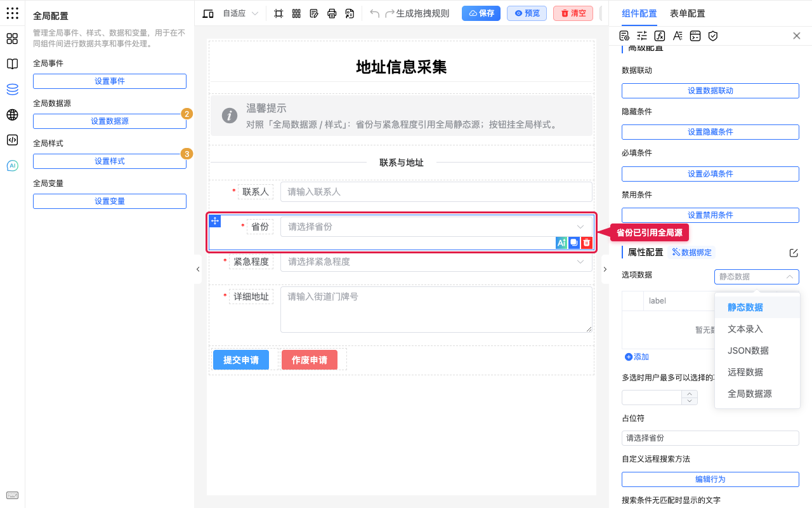Viewport: 812px width, 508px height.
Task: Click the edit note icon in toolbar
Action: point(314,13)
